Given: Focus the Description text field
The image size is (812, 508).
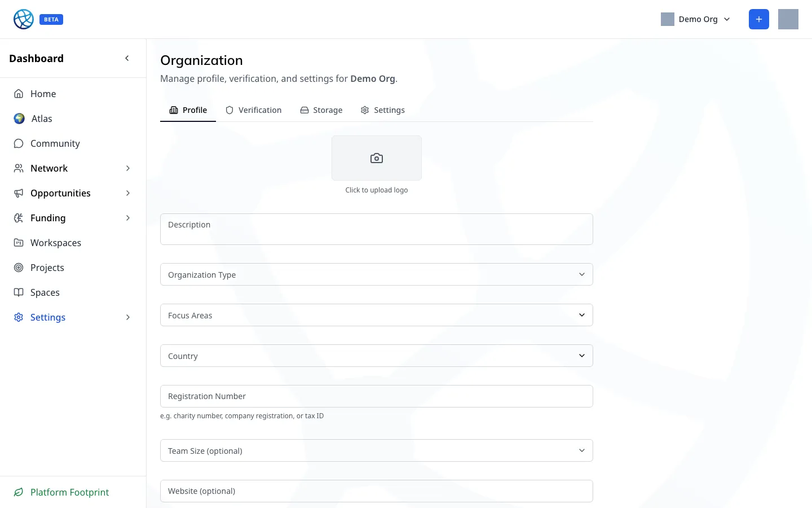Looking at the screenshot, I should click(377, 229).
